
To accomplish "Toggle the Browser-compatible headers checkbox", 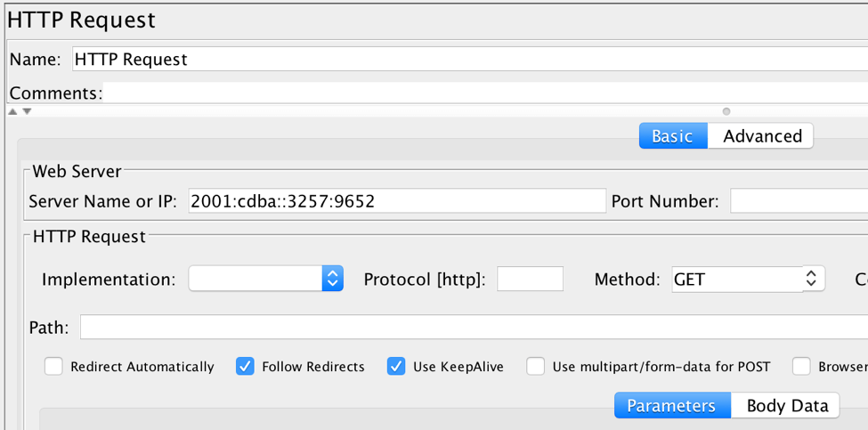I will coord(801,367).
